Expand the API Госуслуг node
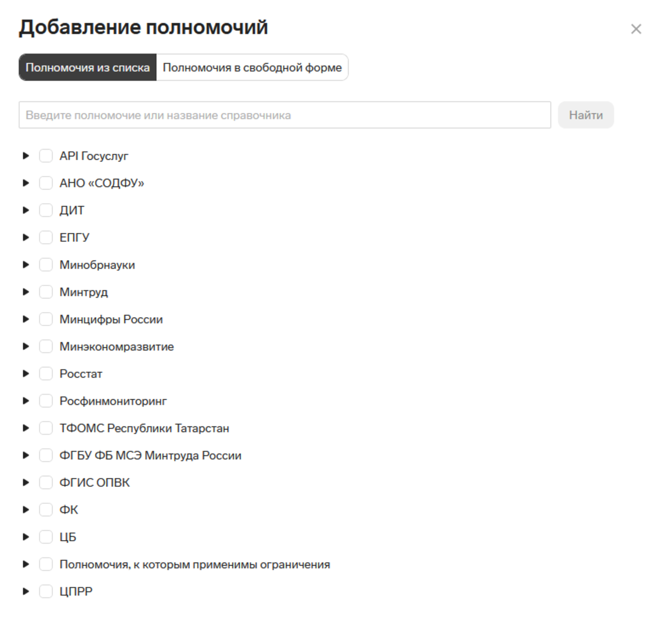The height and width of the screenshot is (632, 672). point(26,156)
